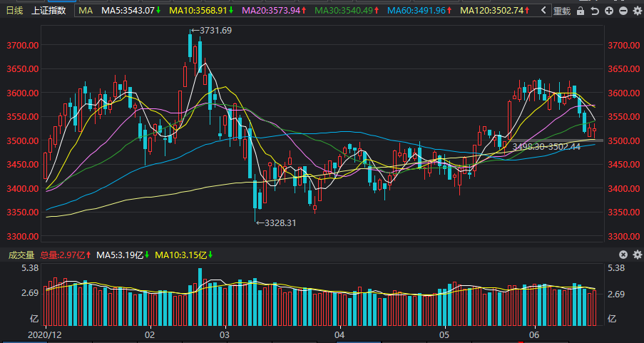Click the 上证指数 index name

point(49,11)
